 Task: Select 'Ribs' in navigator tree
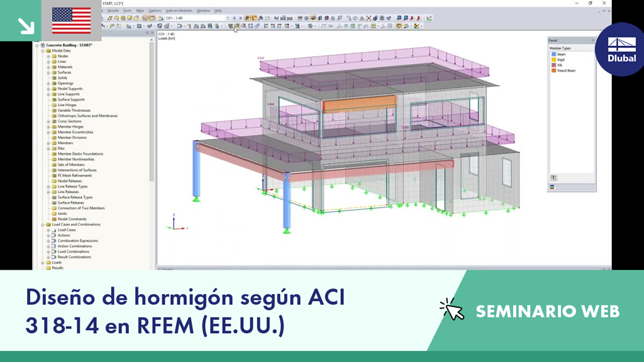coord(61,148)
